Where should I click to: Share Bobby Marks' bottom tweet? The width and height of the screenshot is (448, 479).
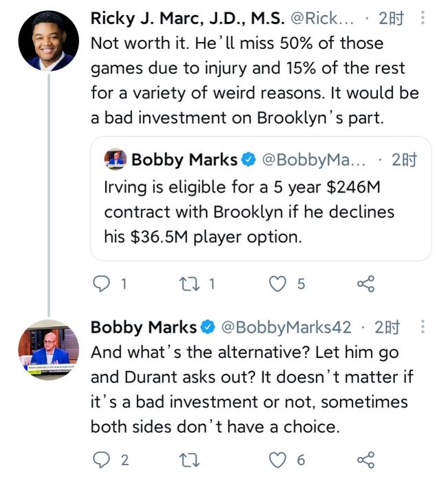(x=365, y=460)
